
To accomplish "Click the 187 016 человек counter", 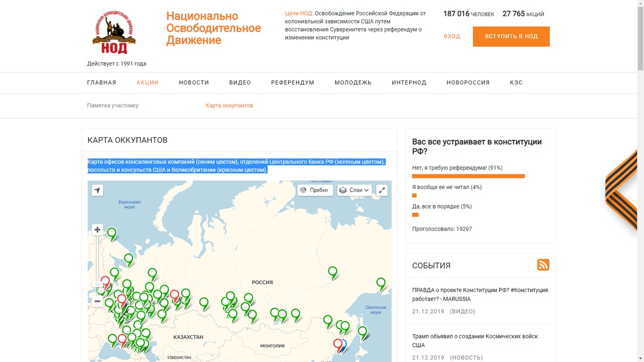I will pos(468,14).
